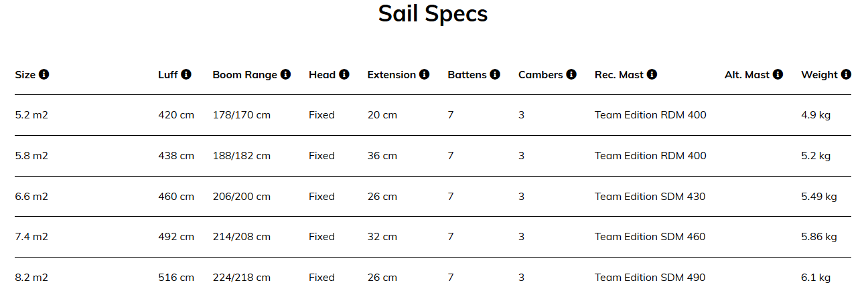The image size is (868, 293).
Task: Click the info icon next to Size
Action: click(44, 74)
